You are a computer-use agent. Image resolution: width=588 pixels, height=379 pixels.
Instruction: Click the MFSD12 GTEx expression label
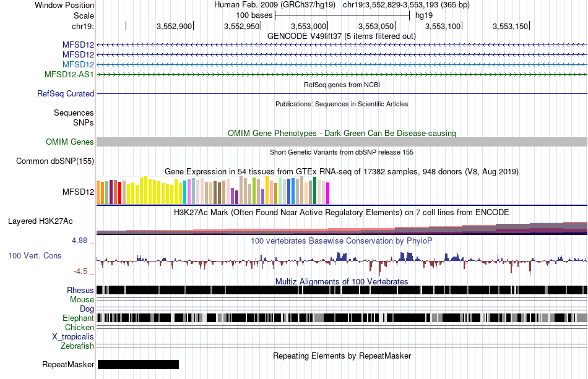click(79, 192)
